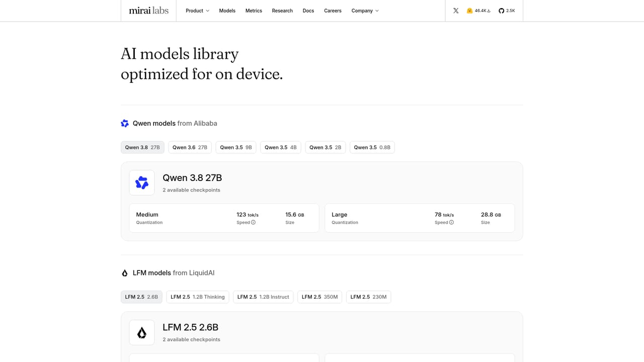Image resolution: width=644 pixels, height=362 pixels.
Task: Click the large Qwen 3.8 27B logo tile
Action: pyautogui.click(x=142, y=183)
